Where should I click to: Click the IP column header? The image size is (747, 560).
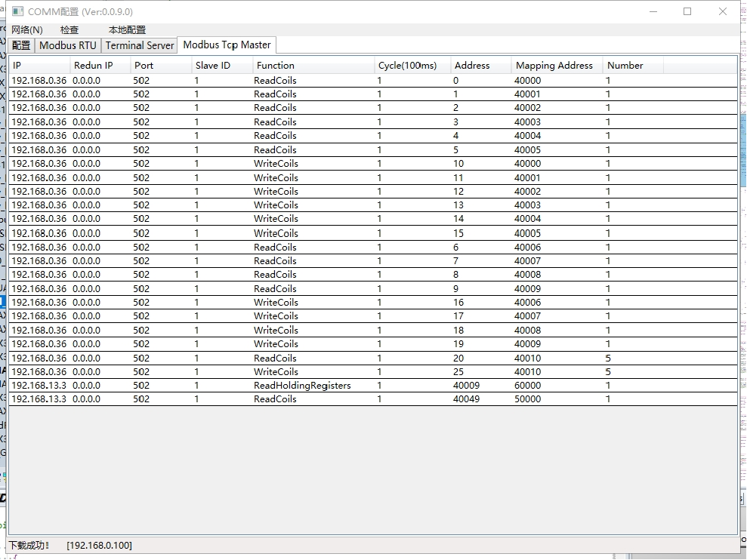tap(39, 66)
